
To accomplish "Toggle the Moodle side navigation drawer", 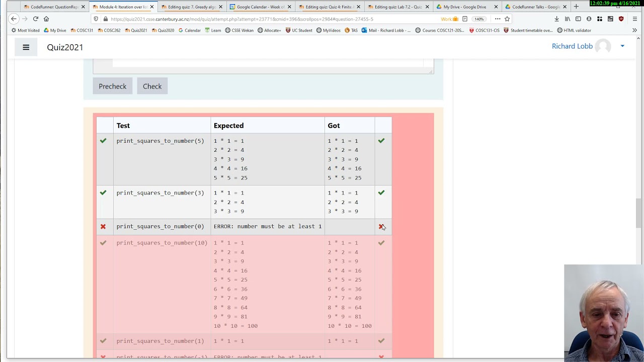I will tap(26, 47).
